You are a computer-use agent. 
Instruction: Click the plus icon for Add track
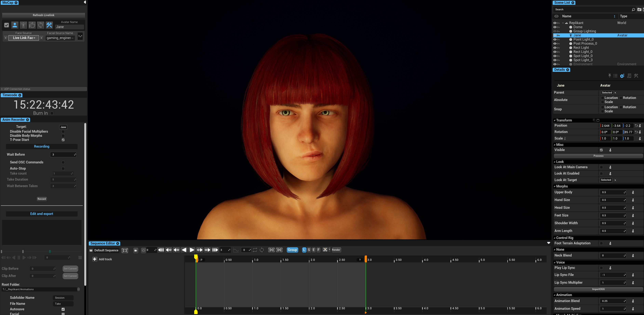point(95,259)
